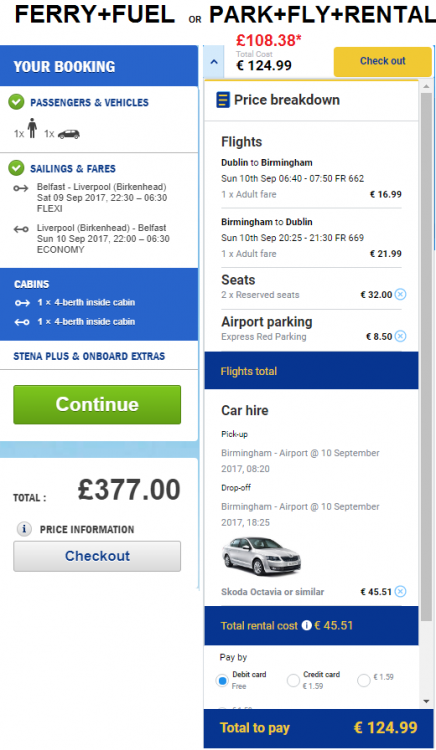Click the green Continue button
436x750 pixels.
pyautogui.click(x=97, y=405)
